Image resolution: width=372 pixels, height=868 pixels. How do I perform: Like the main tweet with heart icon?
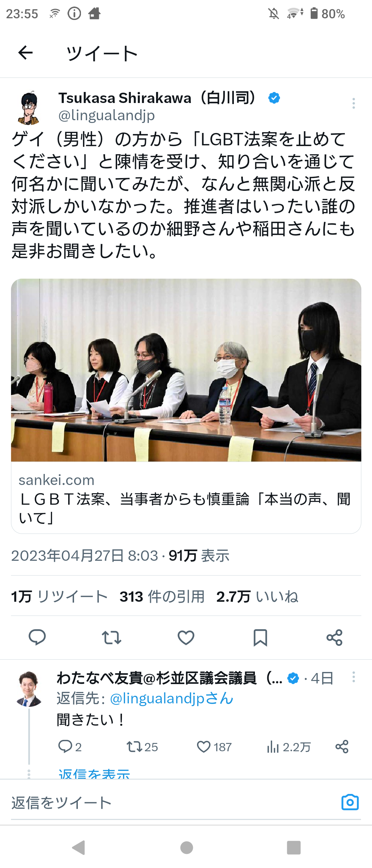click(186, 638)
